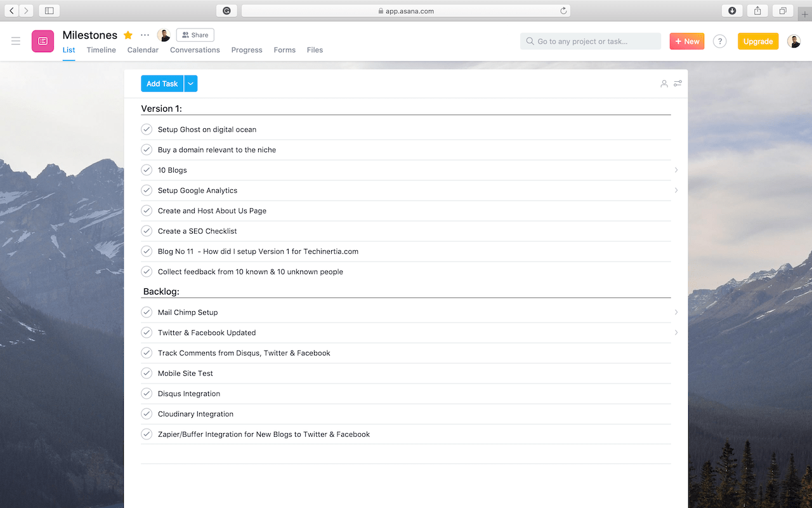Open the Forms tab

click(285, 50)
